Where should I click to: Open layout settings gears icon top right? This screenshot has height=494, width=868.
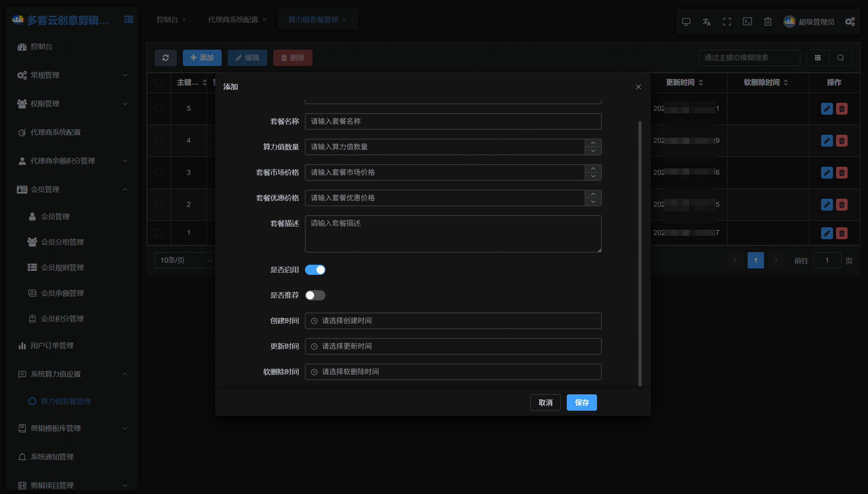coord(850,22)
